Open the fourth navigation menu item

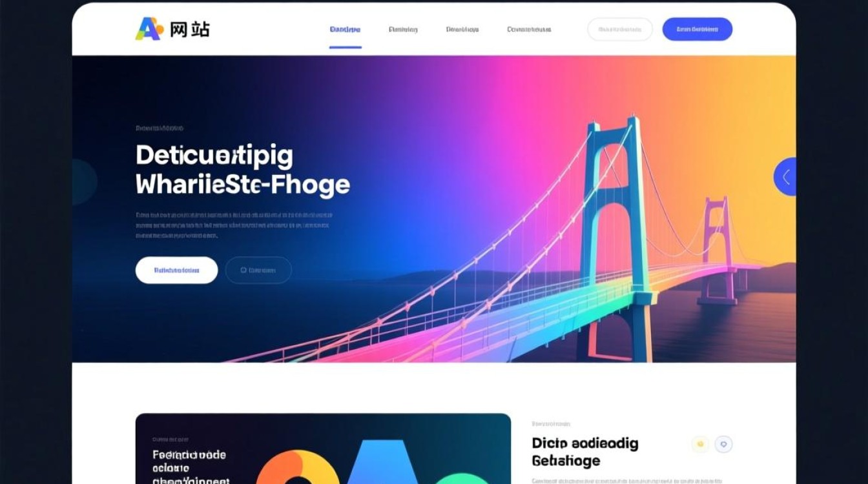tap(529, 30)
